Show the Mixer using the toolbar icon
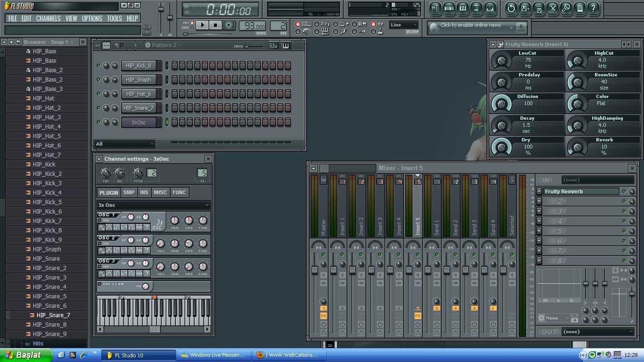 pyautogui.click(x=490, y=8)
